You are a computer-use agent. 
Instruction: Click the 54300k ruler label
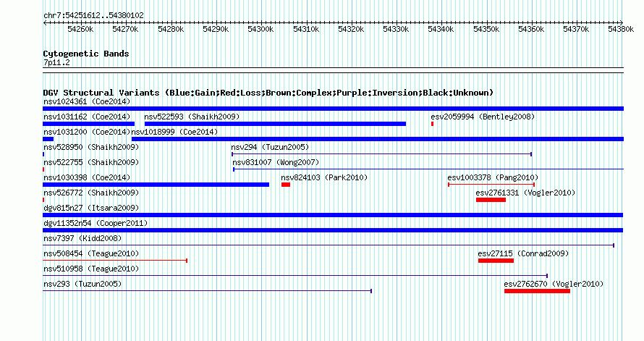point(260,29)
